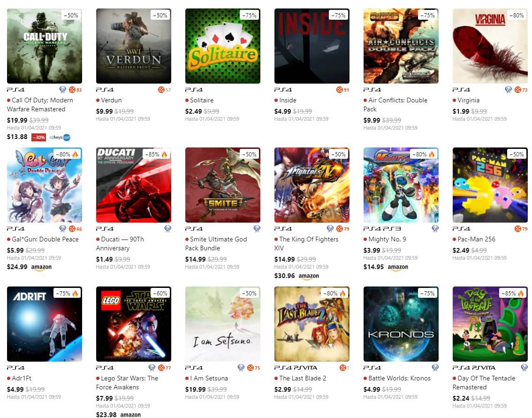532x418 pixels.
Task: Click the cdkeys logo under Call Of Duty
Action: coord(60,137)
